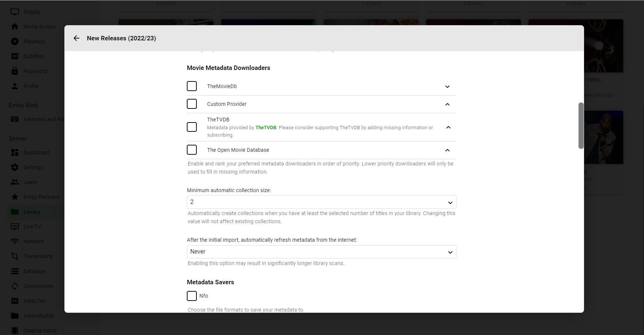The width and height of the screenshot is (644, 335).
Task: Click the dialog vertical scrollbar thumb
Action: pos(581,126)
